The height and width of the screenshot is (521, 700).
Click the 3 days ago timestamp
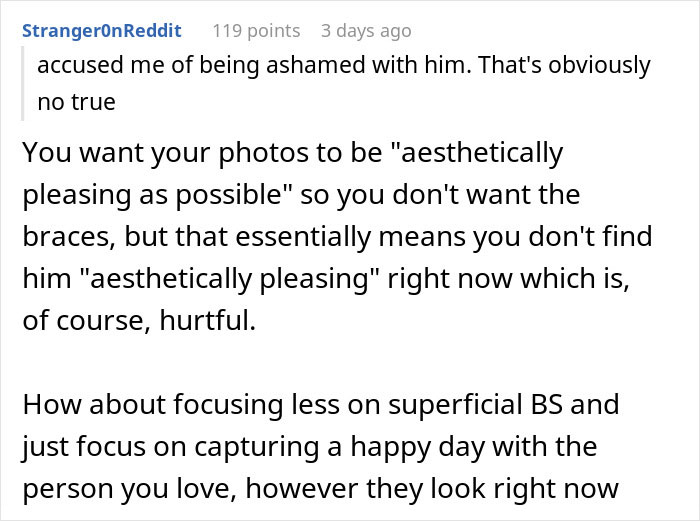coord(366,31)
